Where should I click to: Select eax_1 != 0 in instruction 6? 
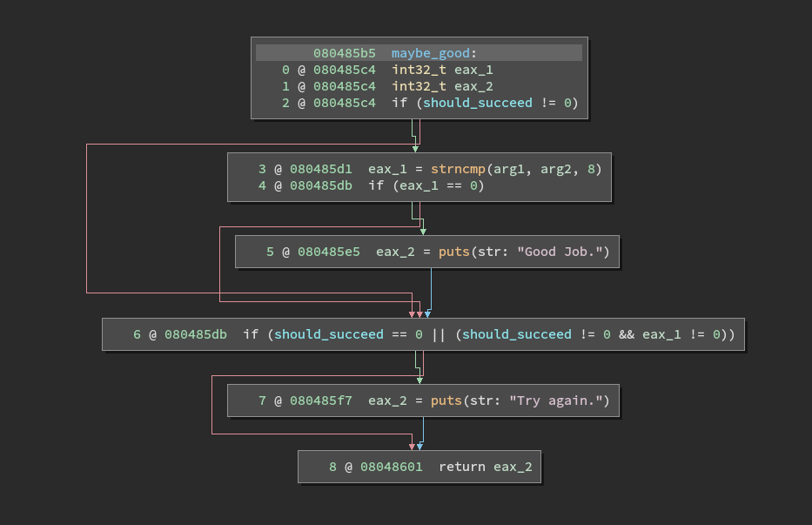[681, 335]
